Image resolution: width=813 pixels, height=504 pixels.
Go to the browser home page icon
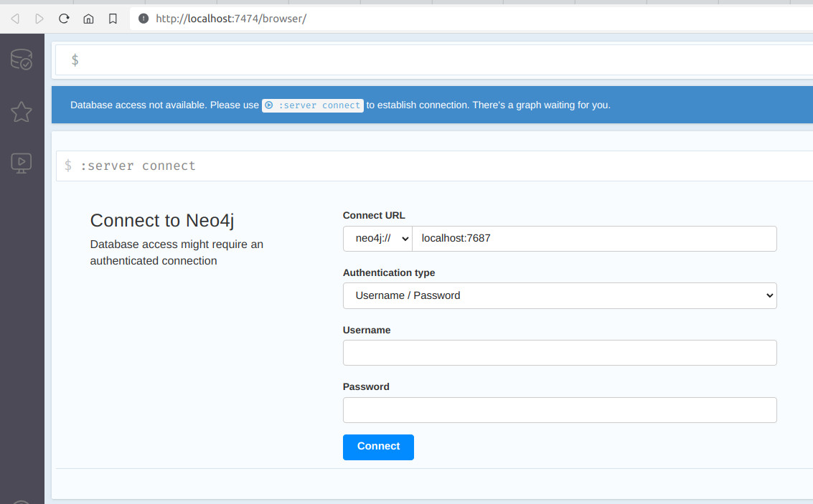[89, 19]
